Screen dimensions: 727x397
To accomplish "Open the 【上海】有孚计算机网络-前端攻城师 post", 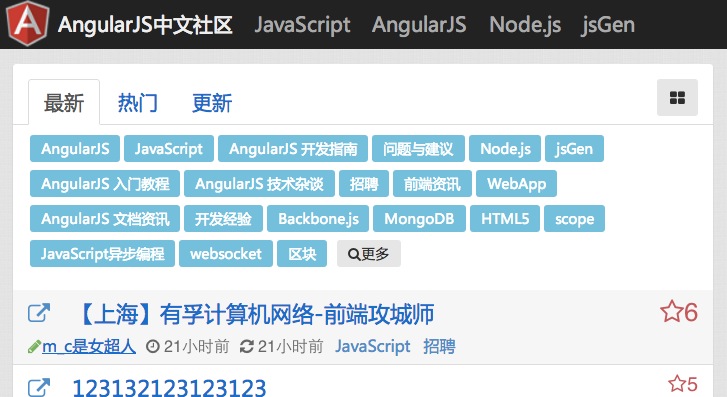I will (x=254, y=314).
